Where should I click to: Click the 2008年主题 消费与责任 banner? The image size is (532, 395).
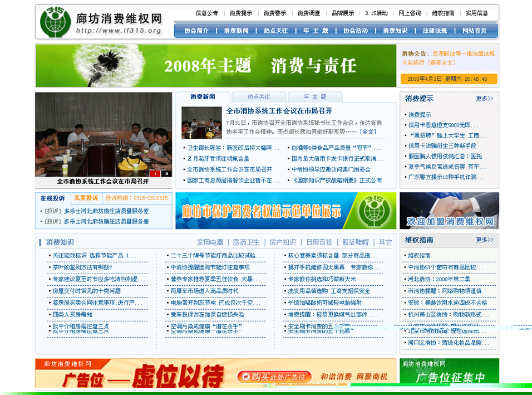click(x=216, y=66)
